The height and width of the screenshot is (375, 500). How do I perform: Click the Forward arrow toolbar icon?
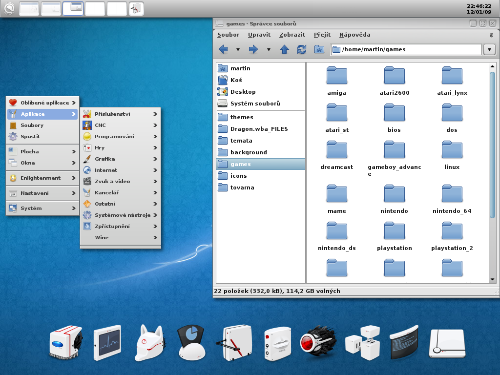tap(253, 50)
